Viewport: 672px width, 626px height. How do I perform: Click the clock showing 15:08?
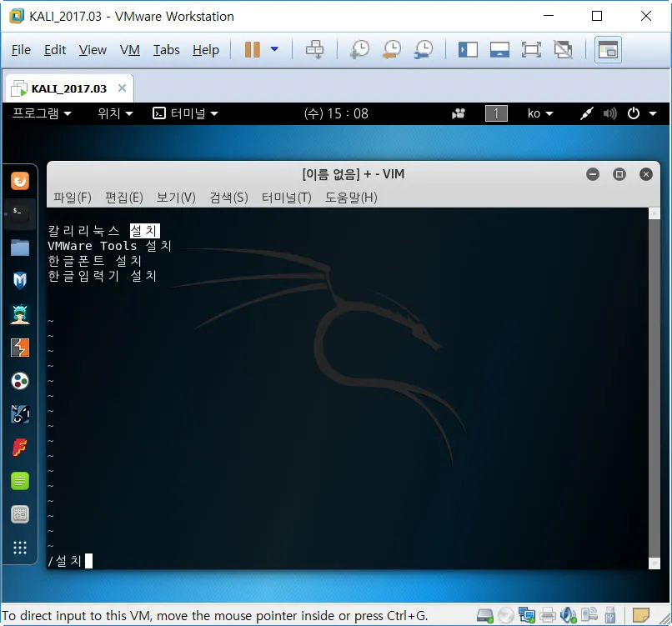pyautogui.click(x=336, y=113)
